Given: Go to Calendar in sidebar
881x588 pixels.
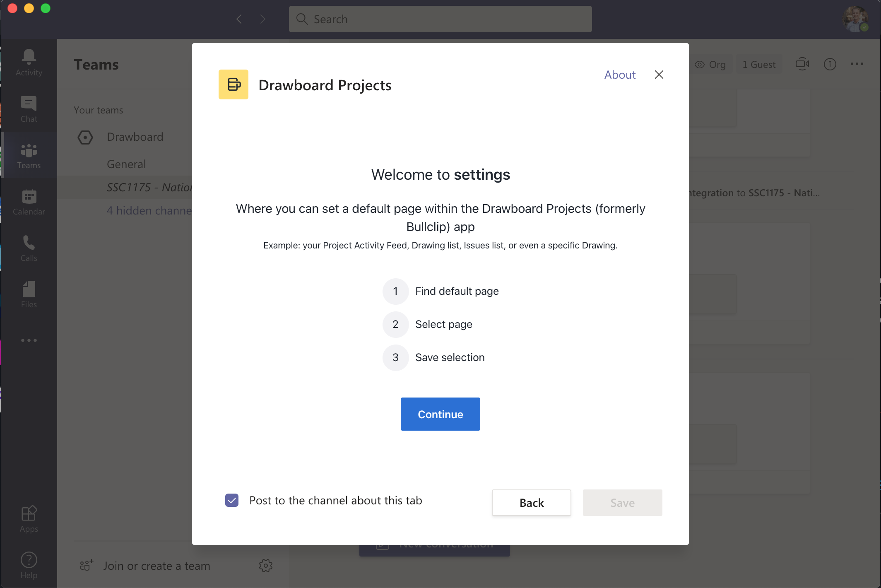Looking at the screenshot, I should [x=29, y=202].
